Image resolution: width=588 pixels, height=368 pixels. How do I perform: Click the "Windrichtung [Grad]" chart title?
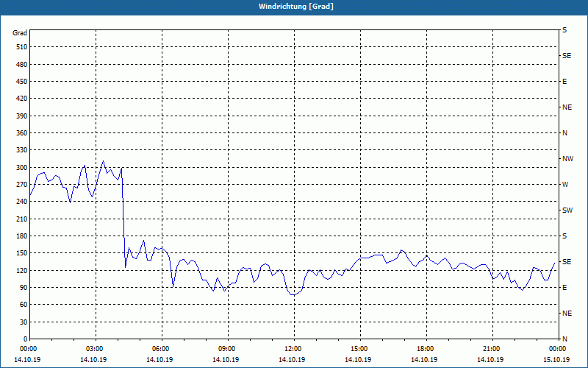point(296,7)
